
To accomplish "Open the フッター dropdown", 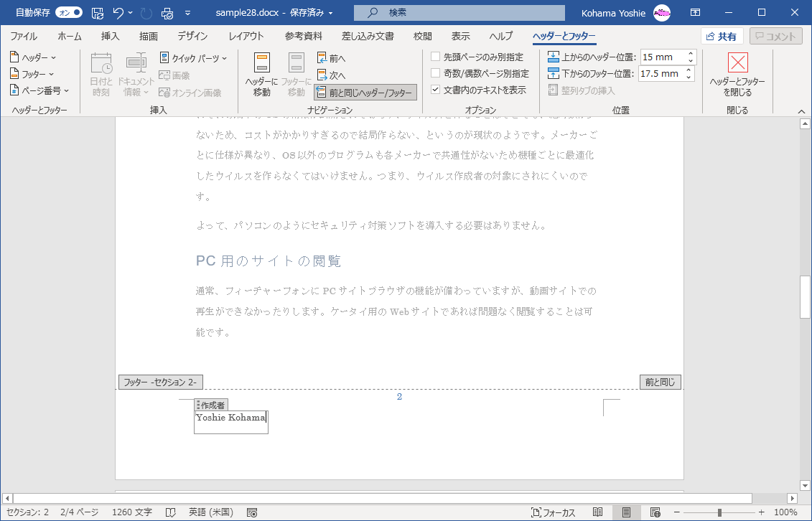I will (32, 74).
